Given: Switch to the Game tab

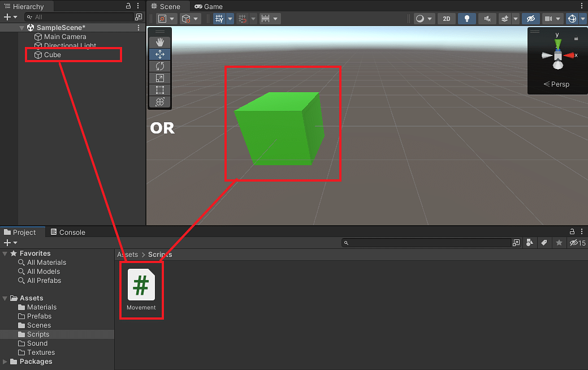Looking at the screenshot, I should (209, 6).
